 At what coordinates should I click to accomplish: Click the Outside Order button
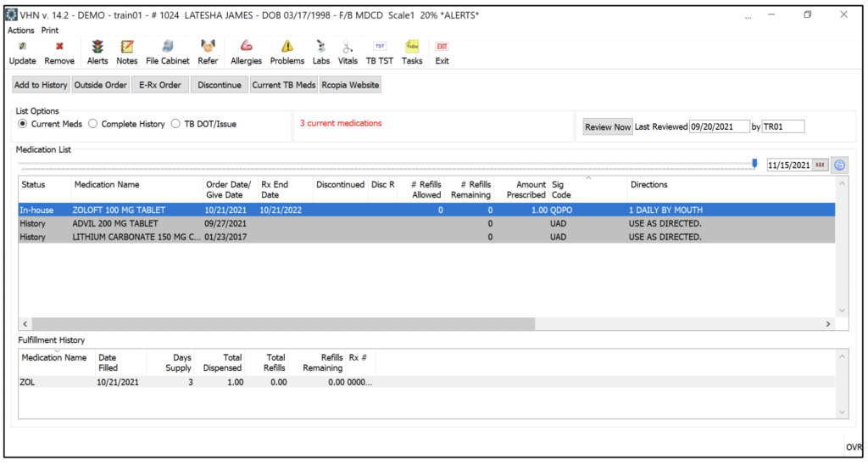coord(101,85)
